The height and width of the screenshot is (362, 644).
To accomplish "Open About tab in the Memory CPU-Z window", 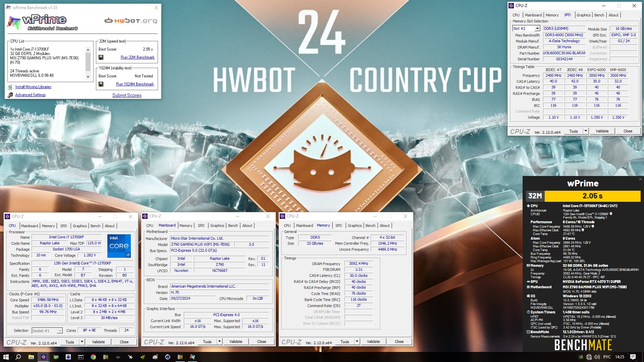I will click(x=385, y=226).
